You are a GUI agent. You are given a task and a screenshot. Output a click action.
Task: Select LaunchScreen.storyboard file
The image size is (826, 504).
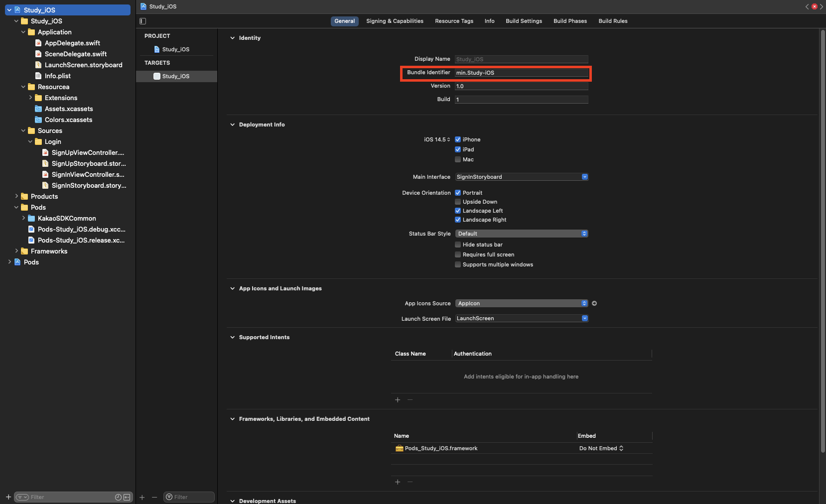point(83,65)
